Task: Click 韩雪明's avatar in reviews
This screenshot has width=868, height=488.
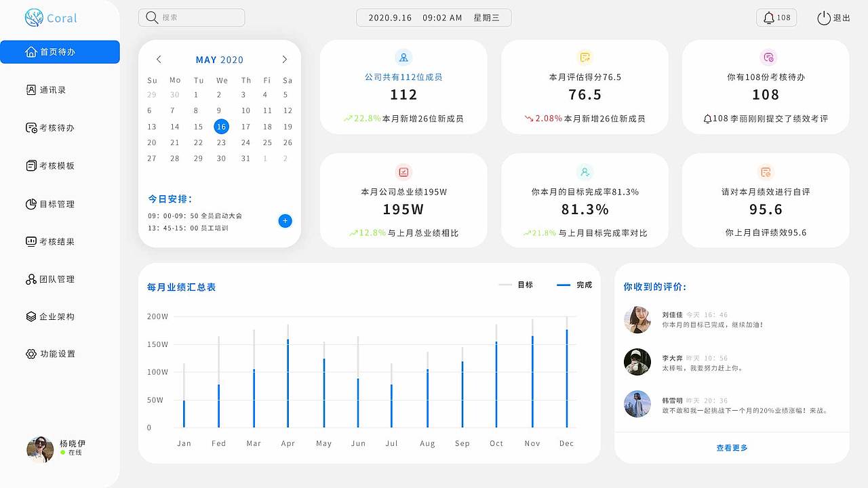Action: coord(637,404)
